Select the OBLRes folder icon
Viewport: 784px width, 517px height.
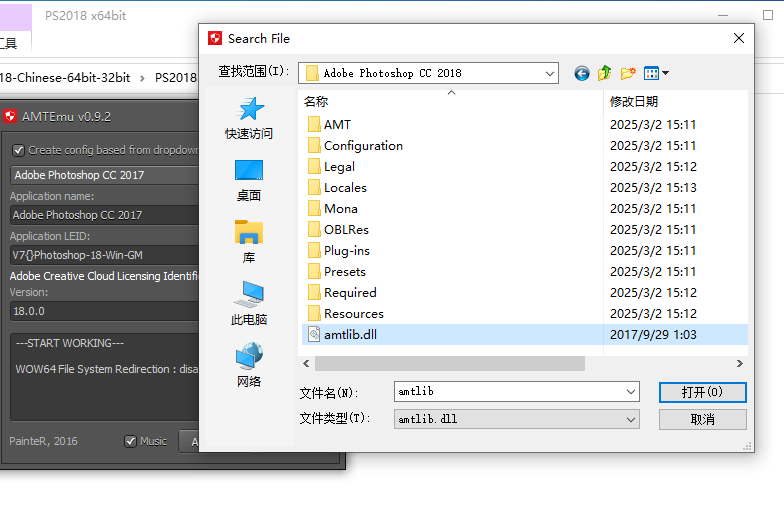click(x=314, y=230)
